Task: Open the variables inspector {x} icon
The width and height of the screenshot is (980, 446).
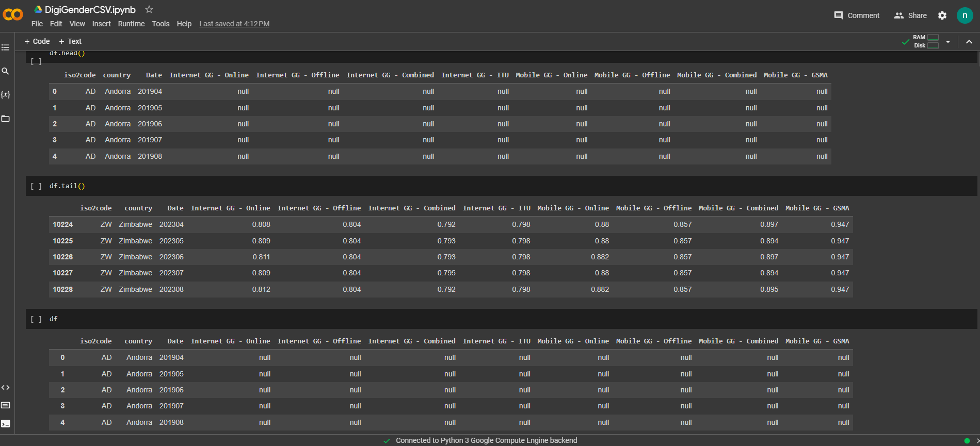Action: [6, 95]
